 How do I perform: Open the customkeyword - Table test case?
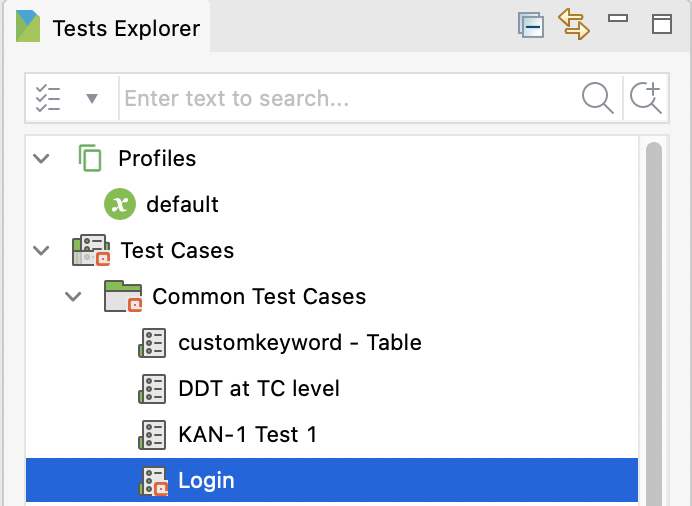coord(299,342)
